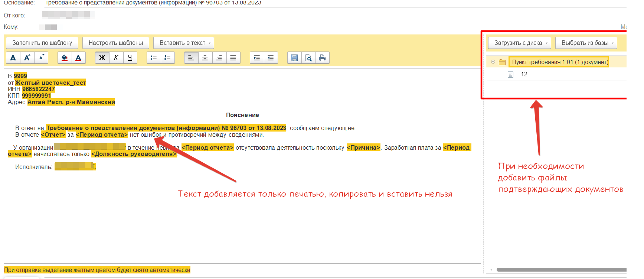Click the 'Заполнить по шаблону' button
Image resolution: width=644 pixels, height=279 pixels.
42,43
